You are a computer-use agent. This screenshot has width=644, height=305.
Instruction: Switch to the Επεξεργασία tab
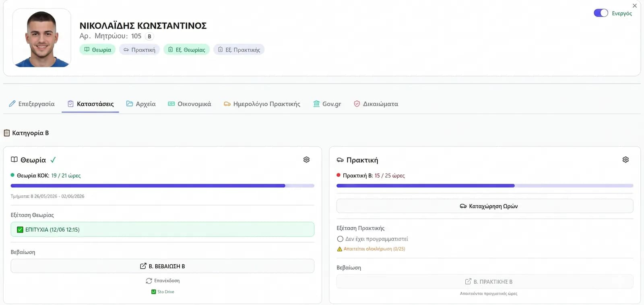click(32, 104)
